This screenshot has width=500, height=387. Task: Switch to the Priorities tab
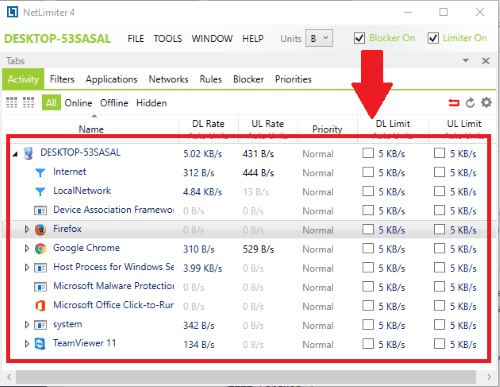tap(293, 79)
